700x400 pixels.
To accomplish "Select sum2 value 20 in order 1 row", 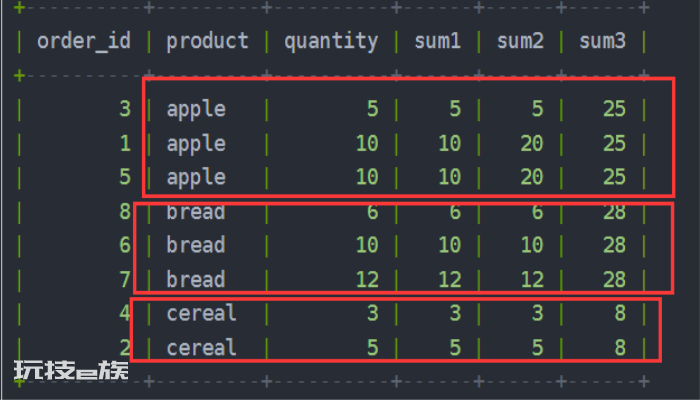I will (x=532, y=143).
